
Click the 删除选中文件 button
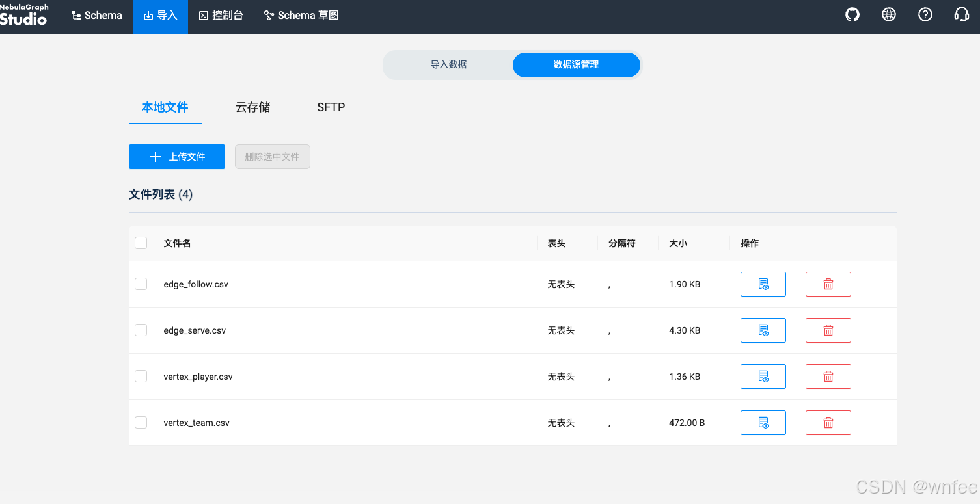(x=272, y=157)
